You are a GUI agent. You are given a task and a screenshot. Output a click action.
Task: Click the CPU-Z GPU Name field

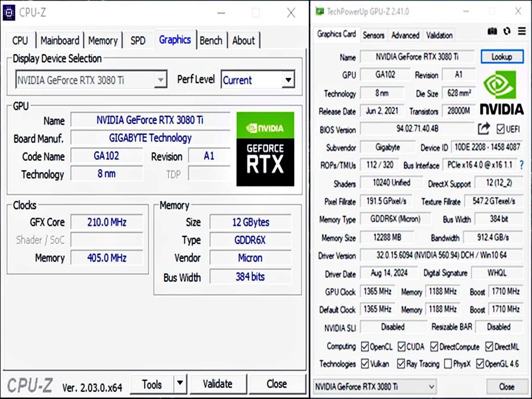click(150, 120)
